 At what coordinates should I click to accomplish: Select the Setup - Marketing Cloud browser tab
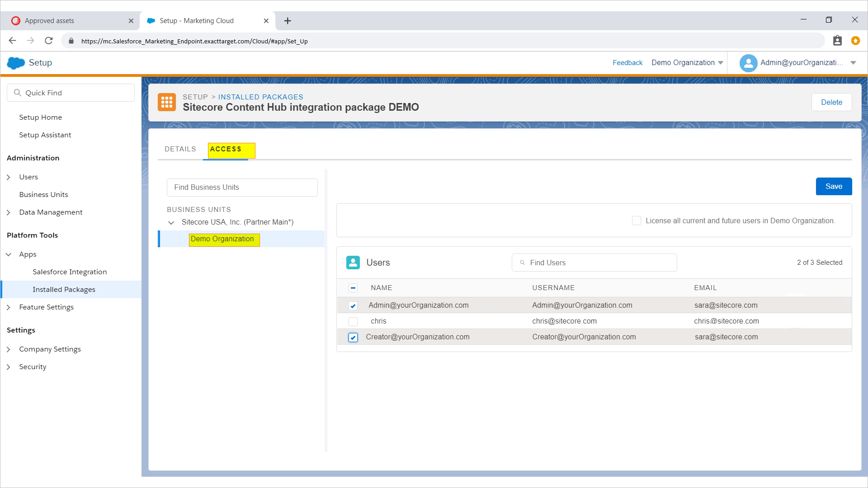(x=208, y=21)
